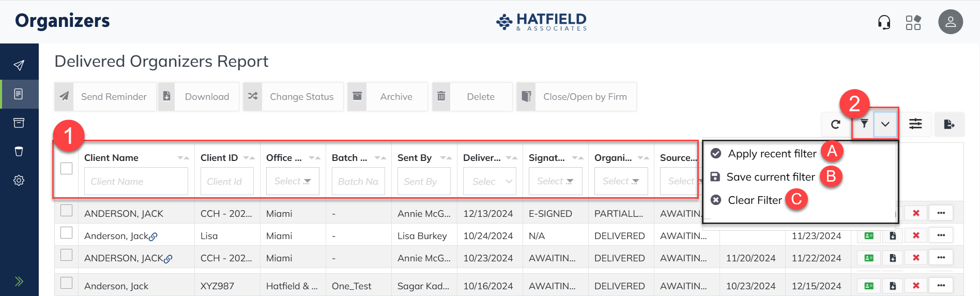Click the refresh report icon
980x296 pixels.
point(835,124)
